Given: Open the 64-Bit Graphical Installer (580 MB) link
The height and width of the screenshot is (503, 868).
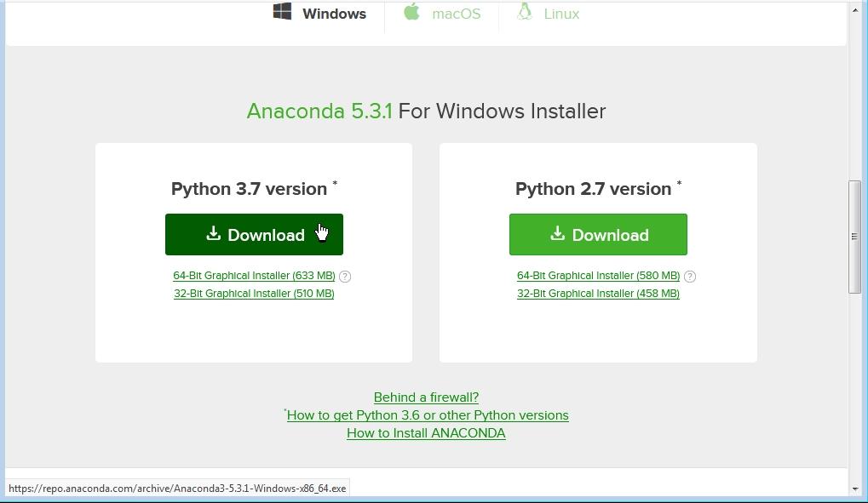Looking at the screenshot, I should coord(598,275).
